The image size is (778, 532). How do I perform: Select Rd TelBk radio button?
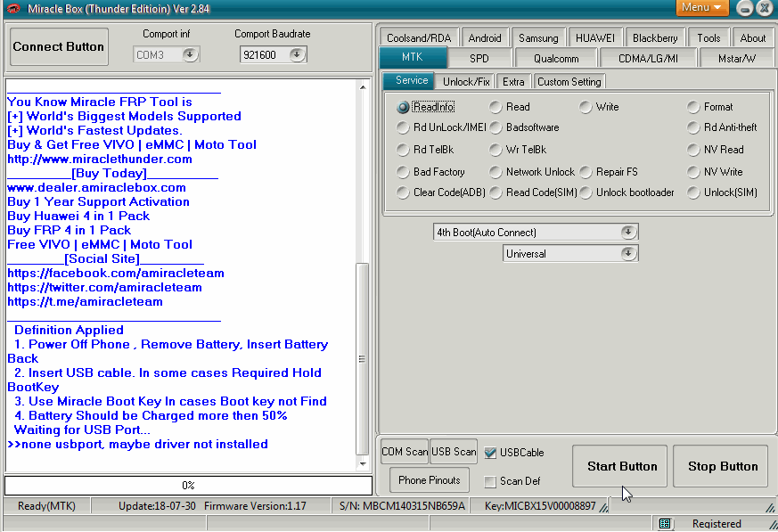(403, 150)
